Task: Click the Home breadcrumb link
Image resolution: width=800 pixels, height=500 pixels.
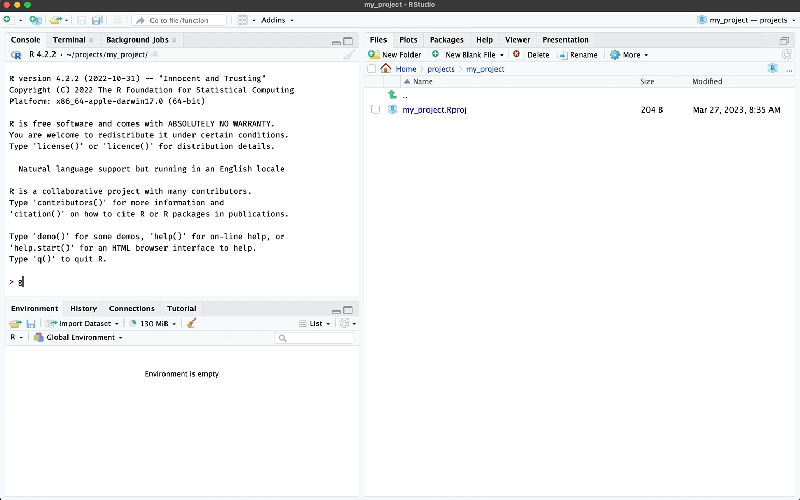Action: click(x=406, y=69)
